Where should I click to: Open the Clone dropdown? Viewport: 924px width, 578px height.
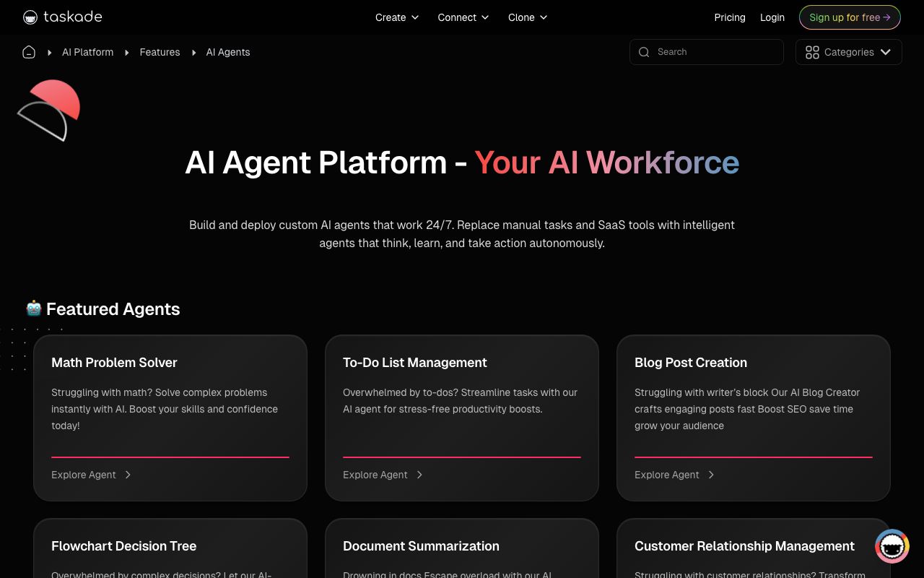(x=527, y=17)
